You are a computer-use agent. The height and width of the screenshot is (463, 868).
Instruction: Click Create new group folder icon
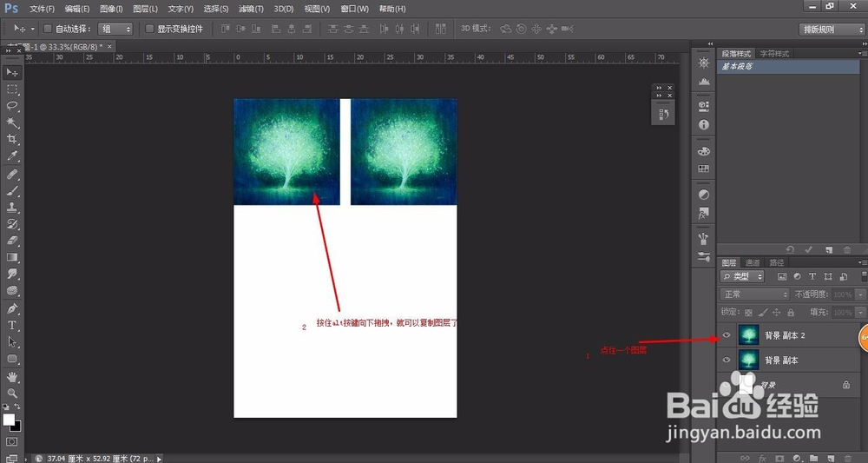tap(813, 458)
